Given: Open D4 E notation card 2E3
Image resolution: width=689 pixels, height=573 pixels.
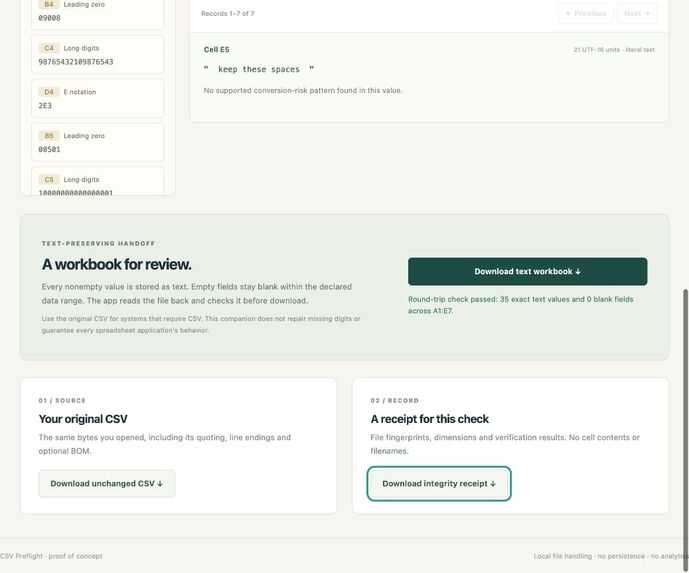Looking at the screenshot, I should pos(98,98).
